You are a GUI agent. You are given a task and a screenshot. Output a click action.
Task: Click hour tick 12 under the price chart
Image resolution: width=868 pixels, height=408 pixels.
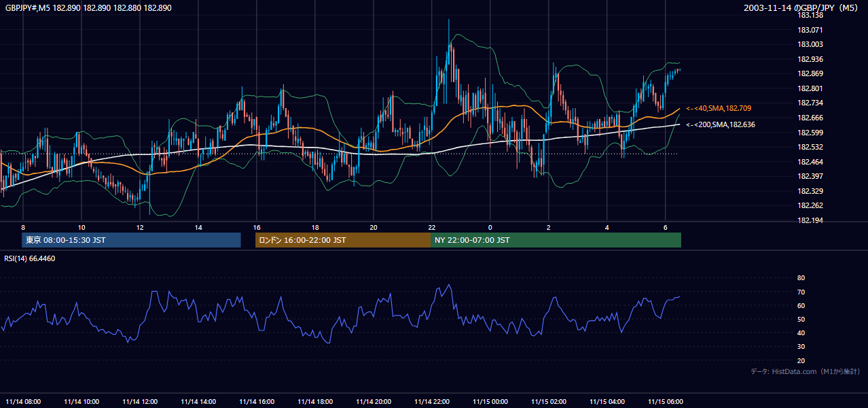[x=140, y=227]
